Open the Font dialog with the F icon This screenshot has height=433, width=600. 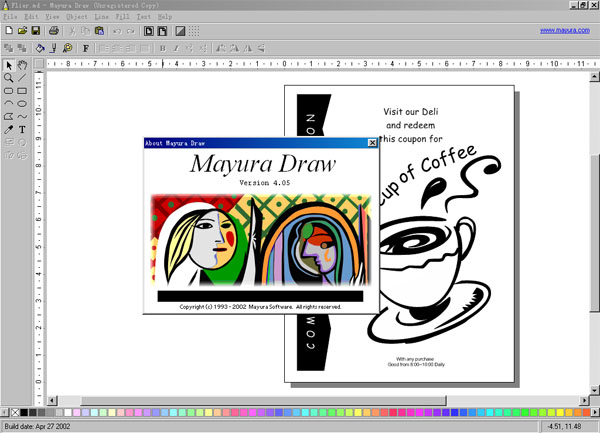click(x=86, y=48)
